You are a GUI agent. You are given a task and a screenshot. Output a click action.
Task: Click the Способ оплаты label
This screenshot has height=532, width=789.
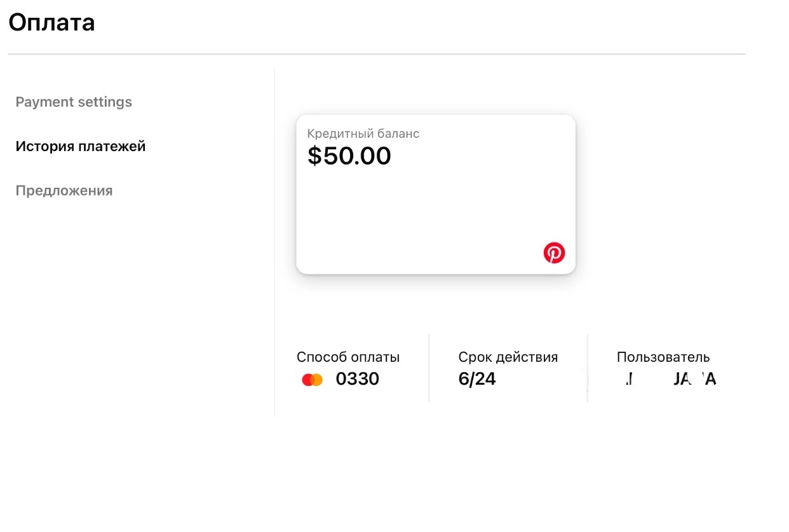tap(348, 357)
